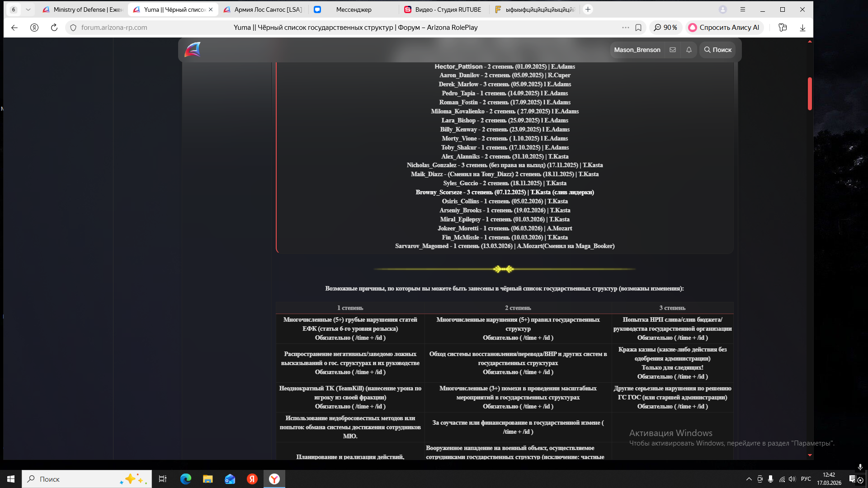Switch to Ministry of Defense tab
This screenshot has height=488, width=868.
click(x=83, y=9)
